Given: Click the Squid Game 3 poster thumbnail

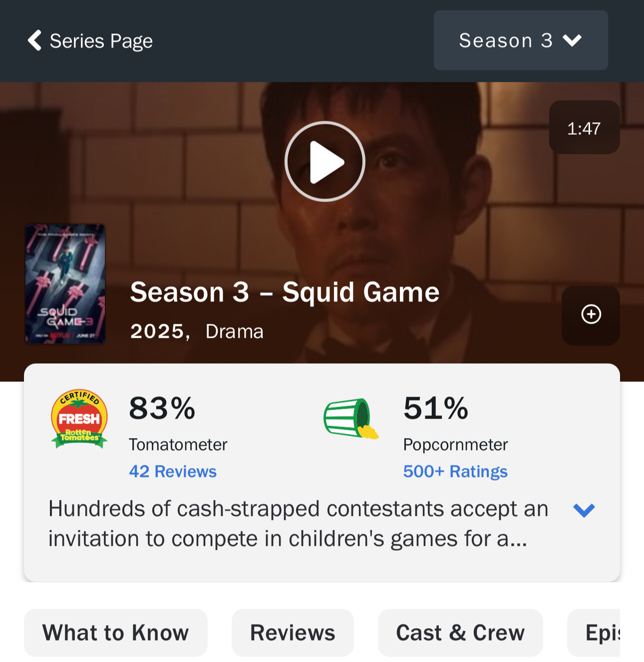Looking at the screenshot, I should point(65,284).
